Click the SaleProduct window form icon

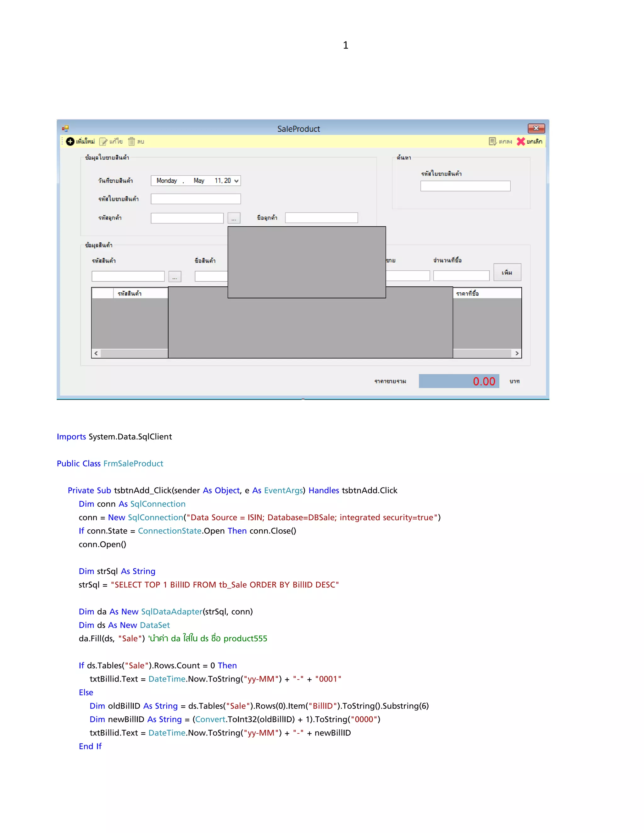point(65,129)
